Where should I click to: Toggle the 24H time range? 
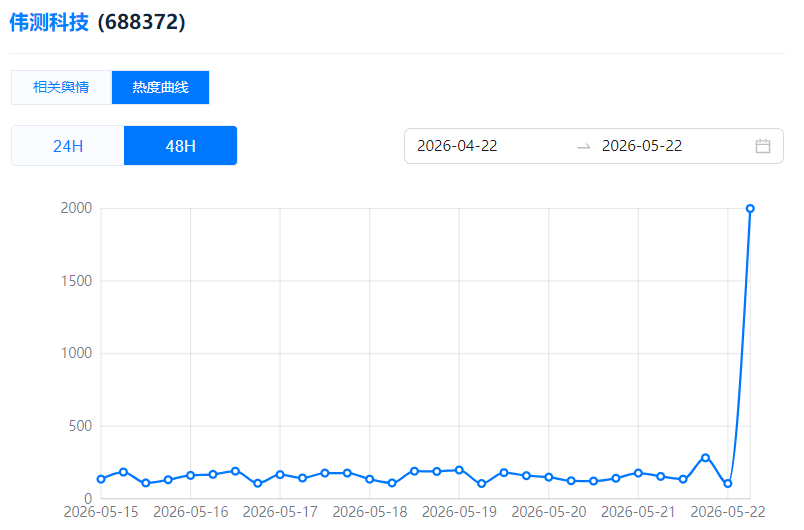(x=68, y=146)
